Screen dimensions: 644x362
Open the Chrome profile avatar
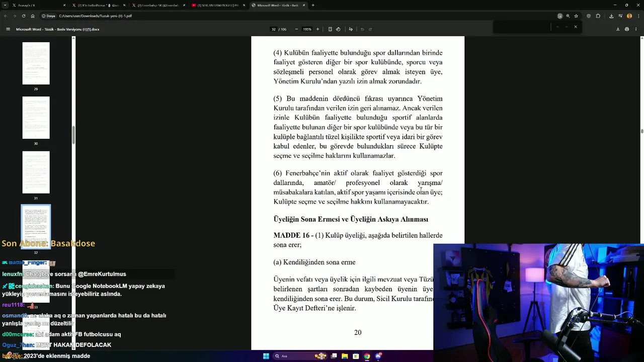[x=629, y=16]
